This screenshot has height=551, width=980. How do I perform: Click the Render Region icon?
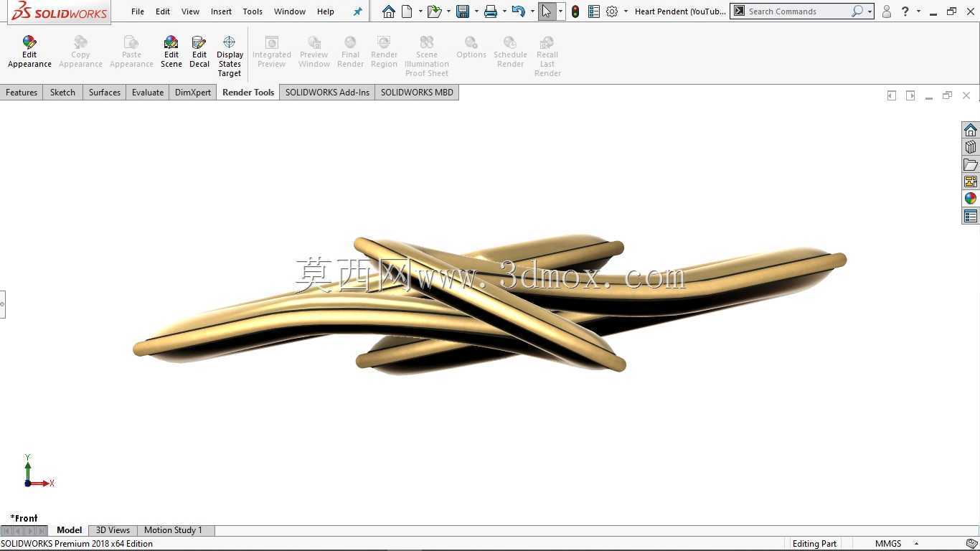tap(384, 42)
